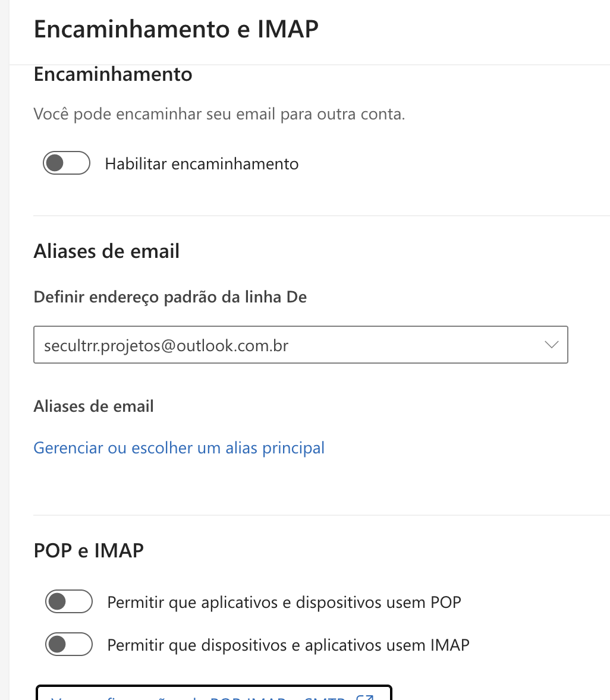Click the Permitir que aplicativos usem POP label
The image size is (610, 700).
(x=284, y=603)
